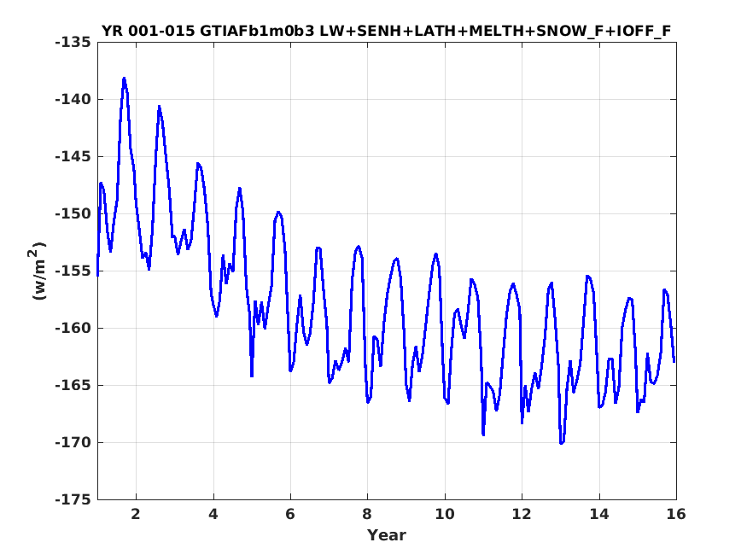Click the plot title YR 001-015 GTIAFb1m0b3
Screen dimensions: 747x560
[387, 31]
